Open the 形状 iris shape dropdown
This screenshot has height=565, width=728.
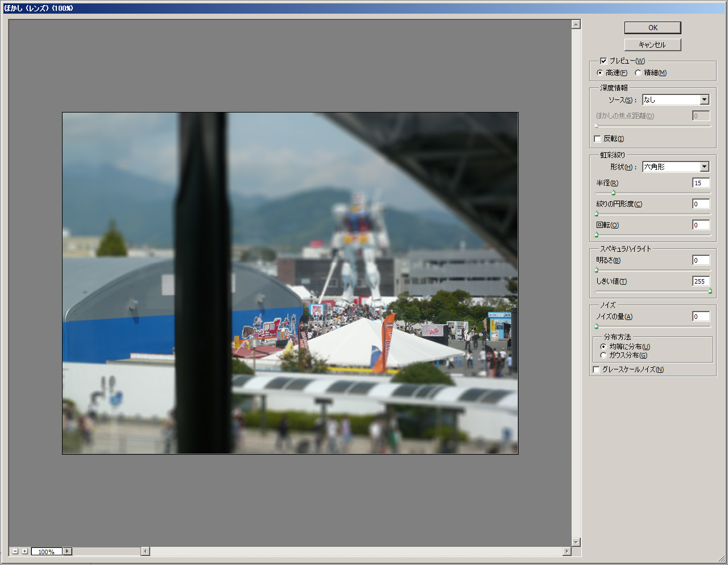704,167
